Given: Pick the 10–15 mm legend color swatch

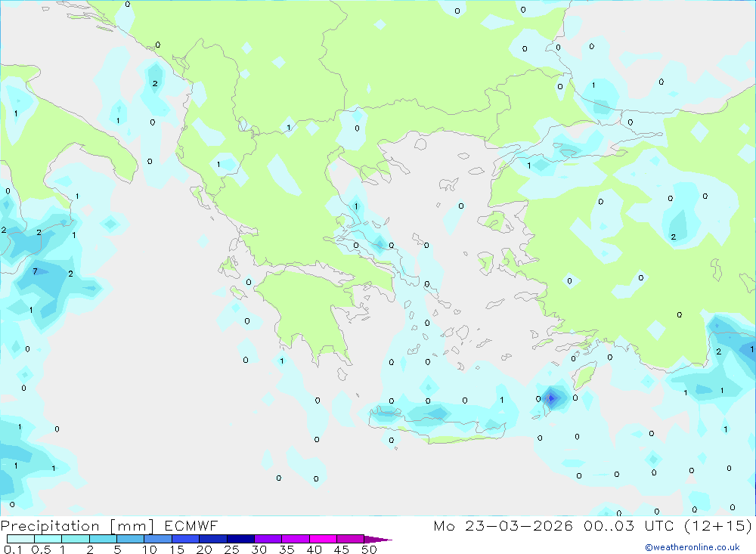Looking at the screenshot, I should (x=158, y=539).
